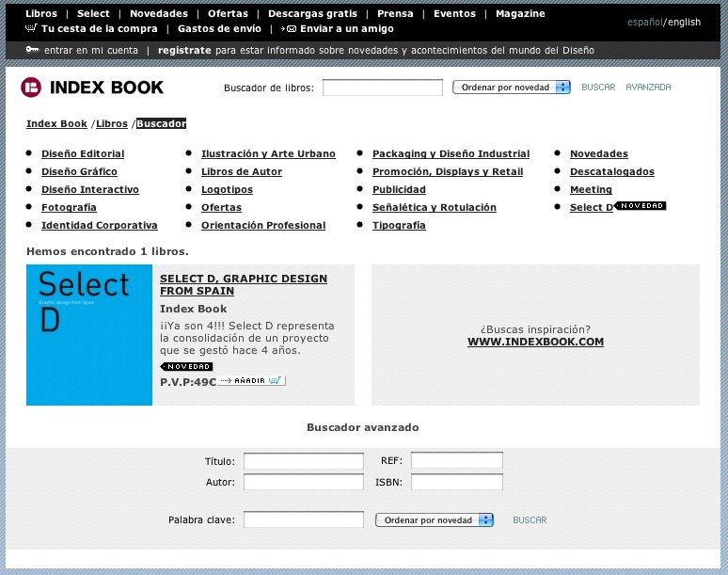
Task: Click BUSCAR in advanced search
Action: click(x=530, y=519)
